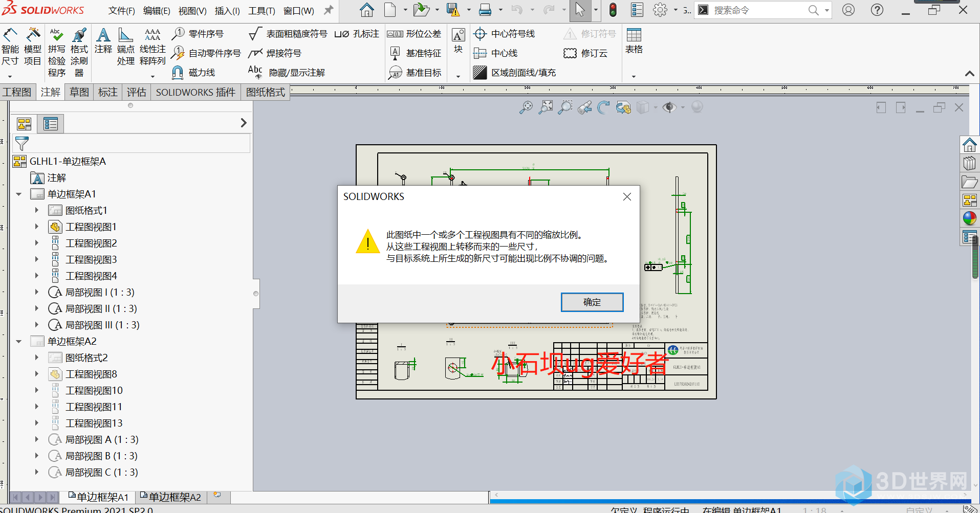This screenshot has height=513, width=980.
Task: Insert a Centerline
Action: click(495, 53)
